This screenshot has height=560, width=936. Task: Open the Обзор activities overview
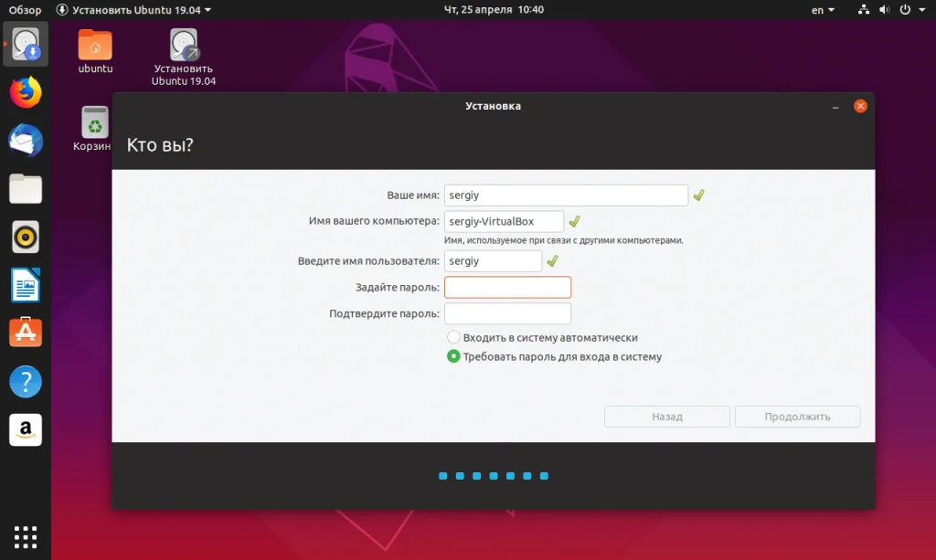pos(25,9)
